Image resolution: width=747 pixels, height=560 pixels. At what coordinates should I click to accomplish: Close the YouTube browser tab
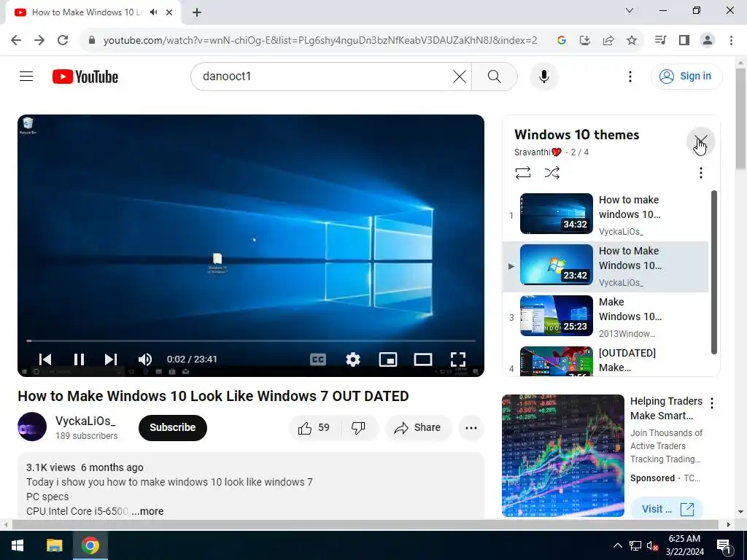169,12
